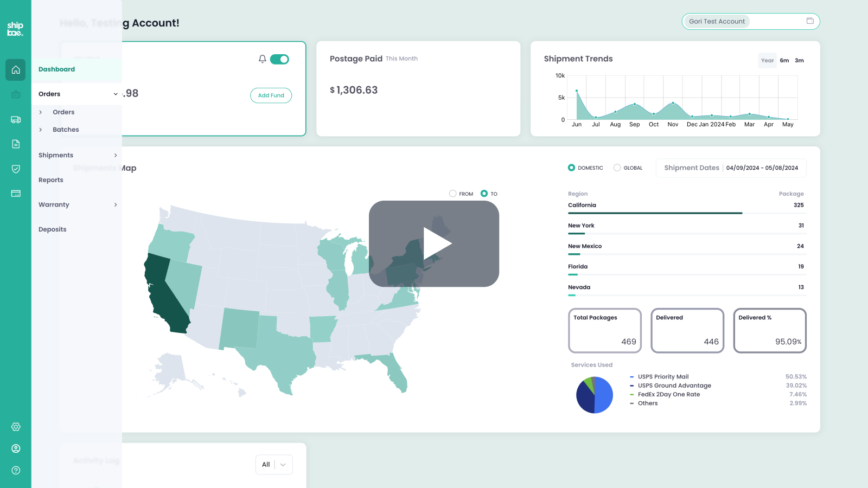This screenshot has width=868, height=488.
Task: Turn off the green notification toggle switch
Action: point(279,59)
